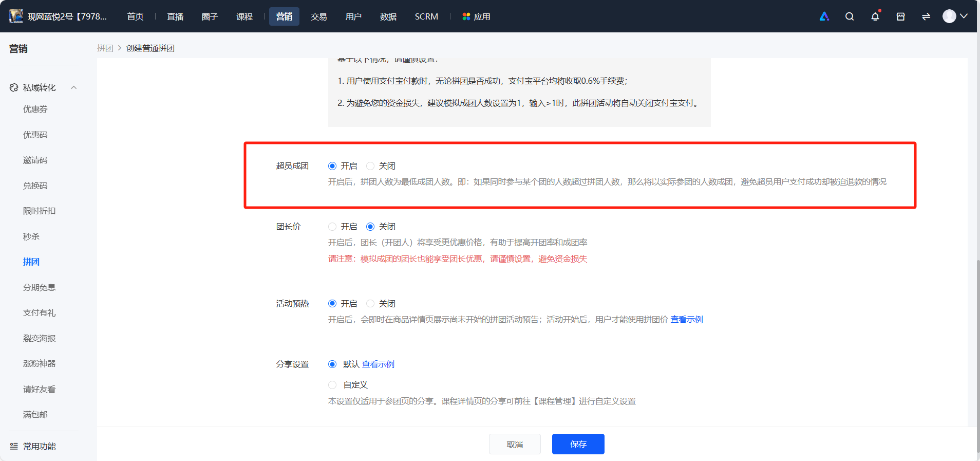
Task: Open 查看示例 link for 活动预热
Action: point(687,320)
